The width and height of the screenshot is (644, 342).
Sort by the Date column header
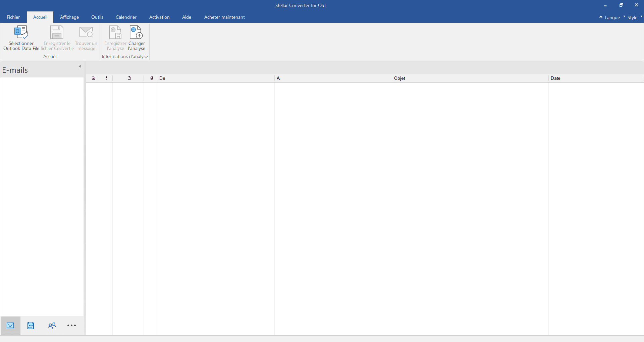(x=555, y=78)
